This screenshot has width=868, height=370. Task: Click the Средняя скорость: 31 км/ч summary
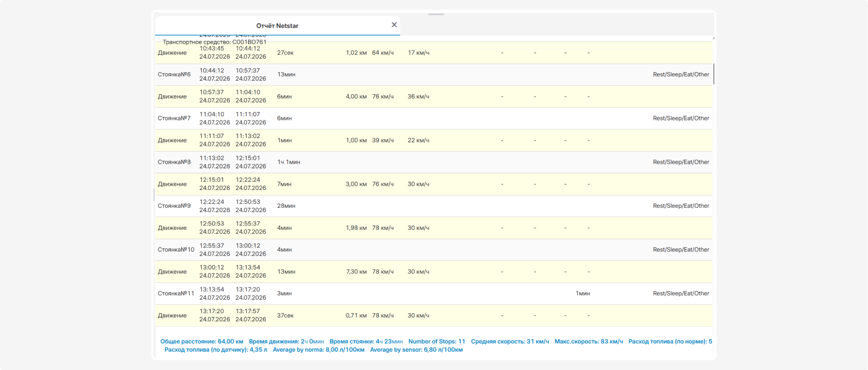click(510, 341)
